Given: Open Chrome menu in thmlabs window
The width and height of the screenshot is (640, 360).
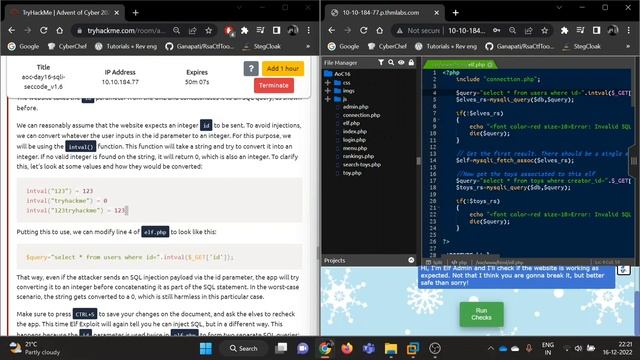Looking at the screenshot, I should 629,31.
